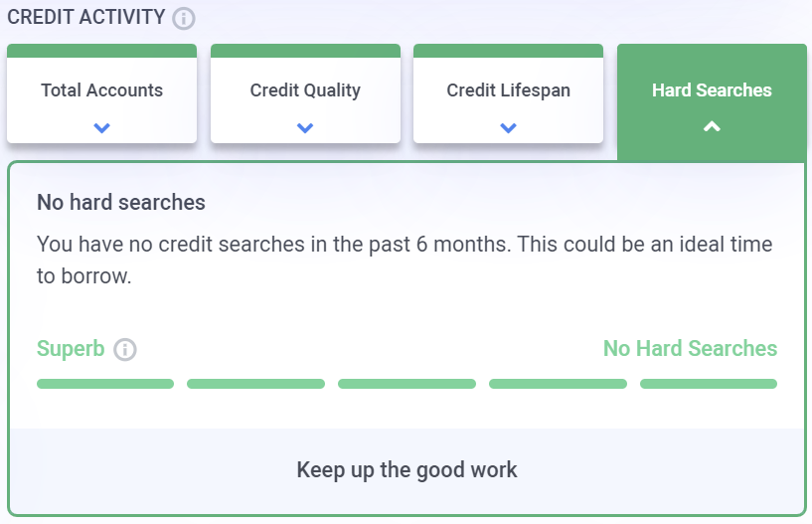Click the last segment of the rating bar

coord(709,384)
